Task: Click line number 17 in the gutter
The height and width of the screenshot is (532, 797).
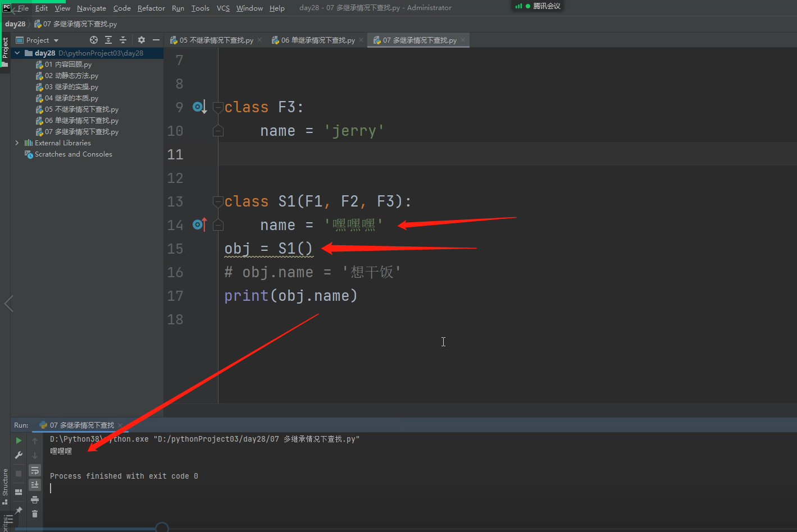Action: coord(175,296)
